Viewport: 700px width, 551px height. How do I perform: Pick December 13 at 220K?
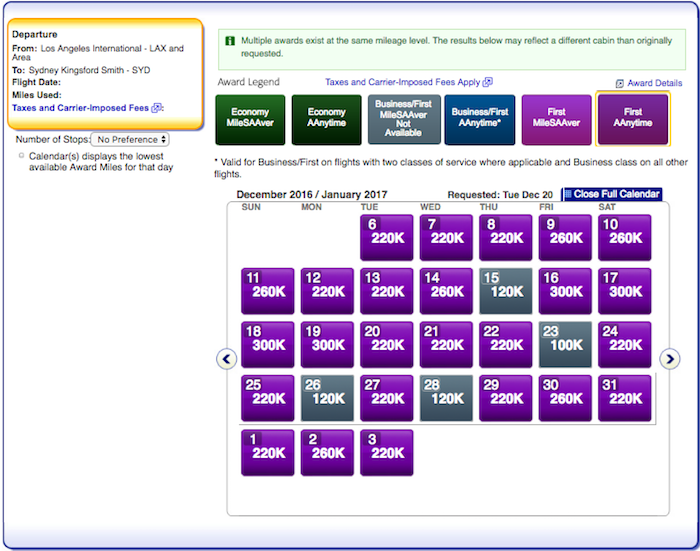click(387, 291)
